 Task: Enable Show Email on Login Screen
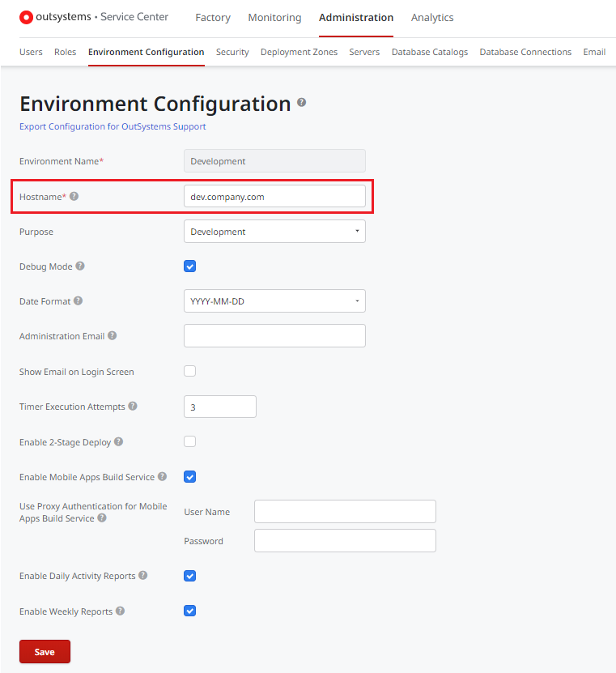coord(189,370)
